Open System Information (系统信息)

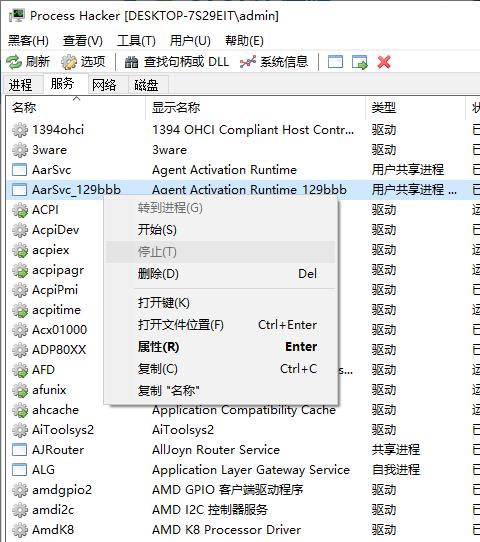274,62
